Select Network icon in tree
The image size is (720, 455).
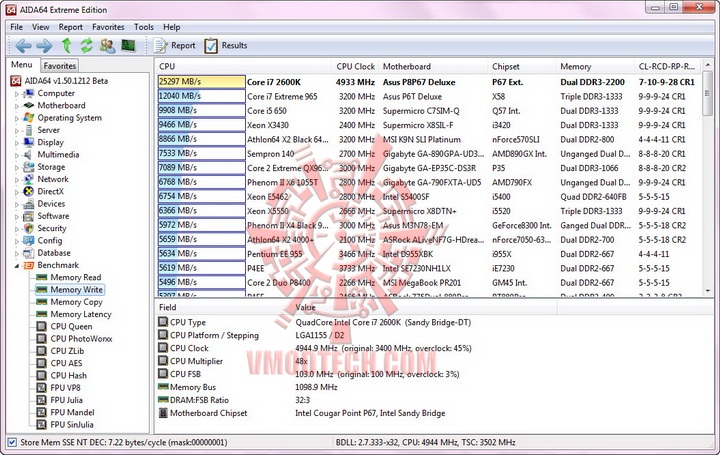click(29, 179)
